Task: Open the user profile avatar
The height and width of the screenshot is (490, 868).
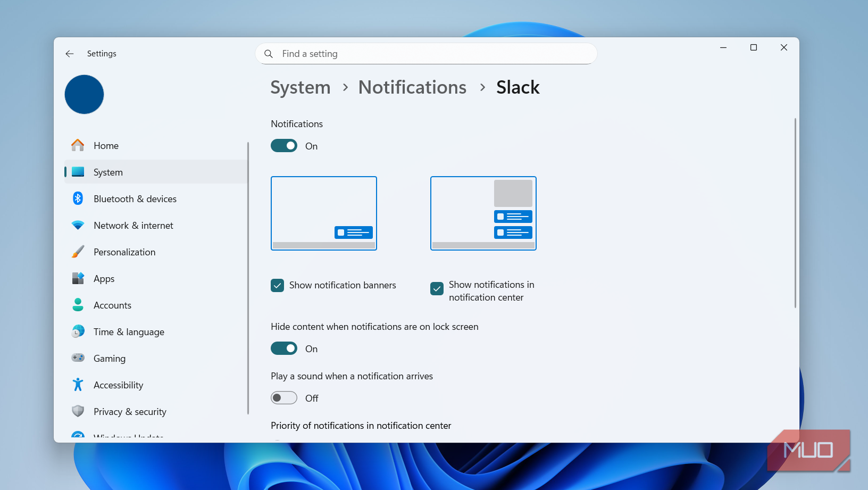Action: (x=84, y=94)
